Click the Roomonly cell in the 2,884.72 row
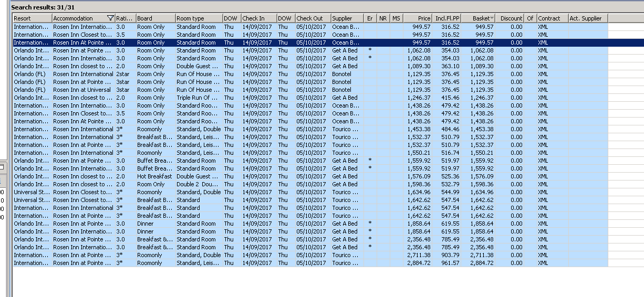 (150, 263)
